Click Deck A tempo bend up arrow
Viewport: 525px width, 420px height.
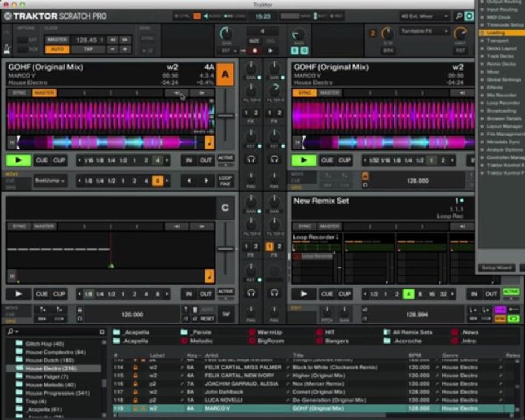point(202,93)
